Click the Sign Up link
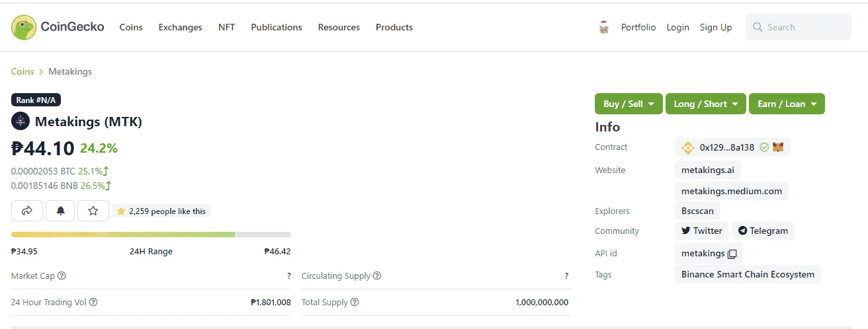 point(716,27)
